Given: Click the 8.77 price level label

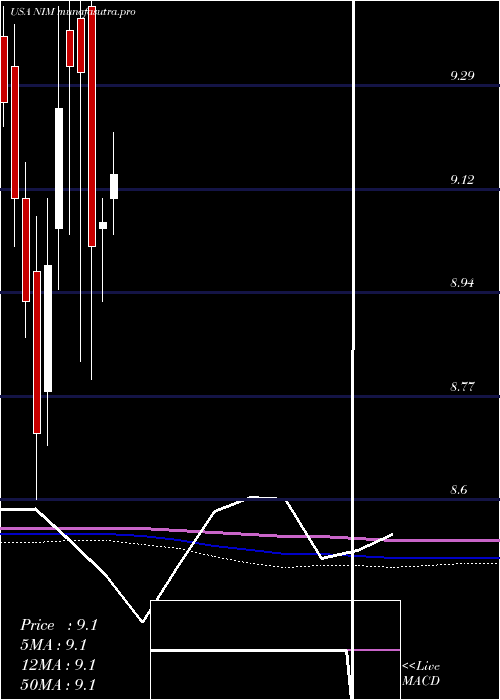Looking at the screenshot, I should [462, 387].
